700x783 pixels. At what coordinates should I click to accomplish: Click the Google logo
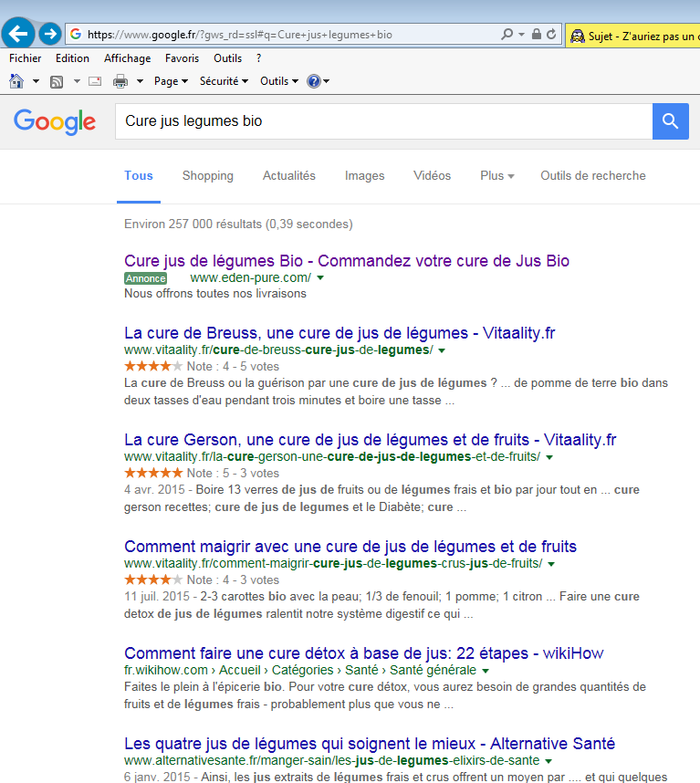point(55,122)
